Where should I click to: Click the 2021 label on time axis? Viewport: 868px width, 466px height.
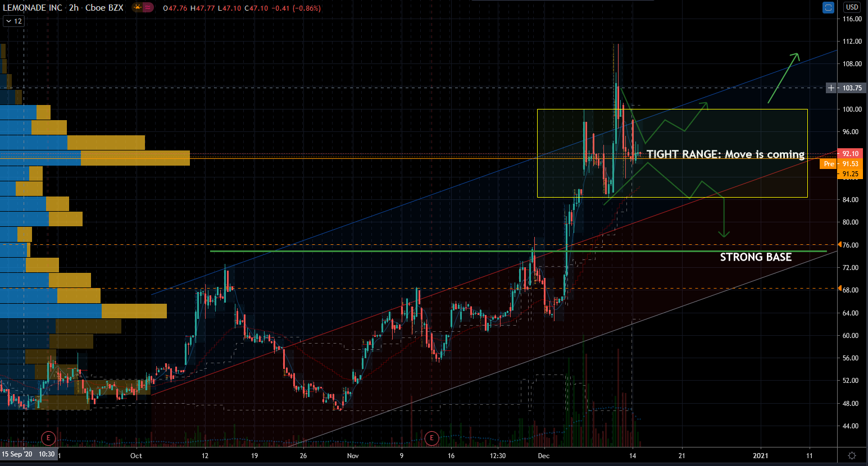pos(760,456)
